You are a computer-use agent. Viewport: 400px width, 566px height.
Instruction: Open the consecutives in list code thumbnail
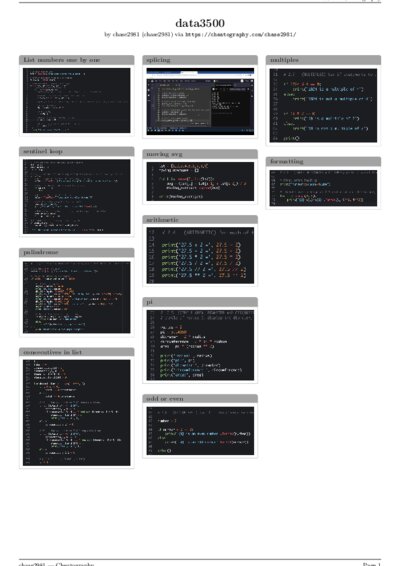(x=77, y=413)
